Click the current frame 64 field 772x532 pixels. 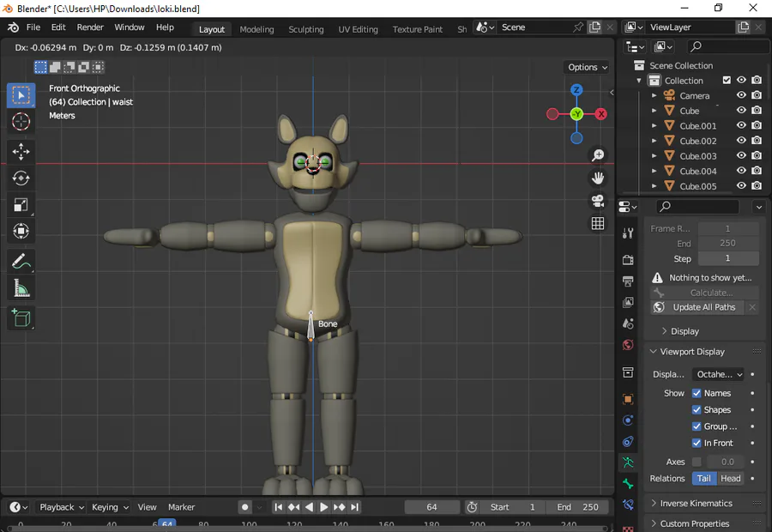point(431,507)
